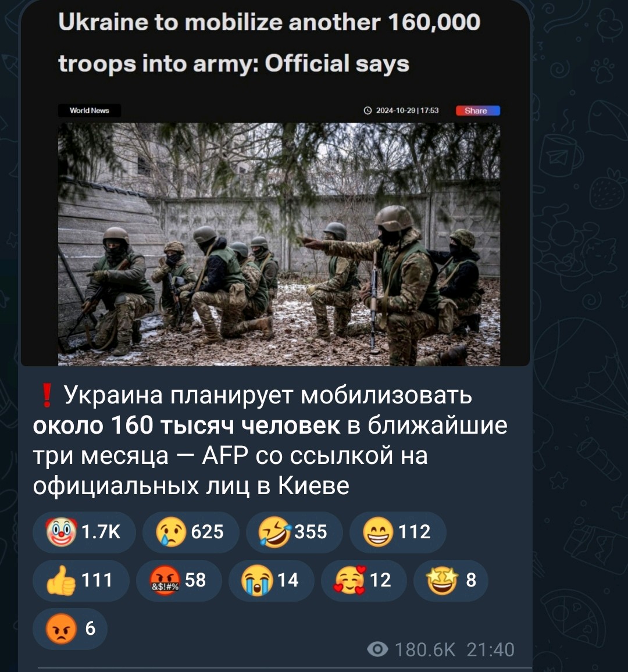Open the soldiers photo thumbnail
The height and width of the screenshot is (672, 628).
point(279,244)
